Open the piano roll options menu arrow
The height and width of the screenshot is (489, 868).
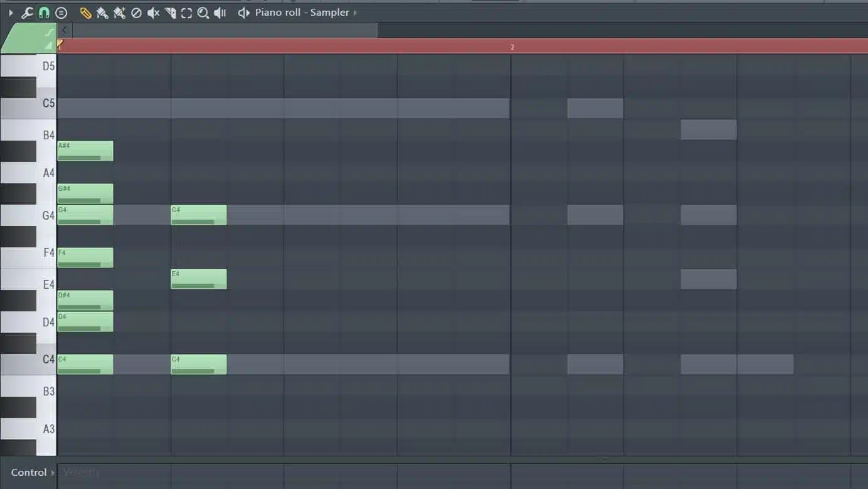[x=11, y=13]
